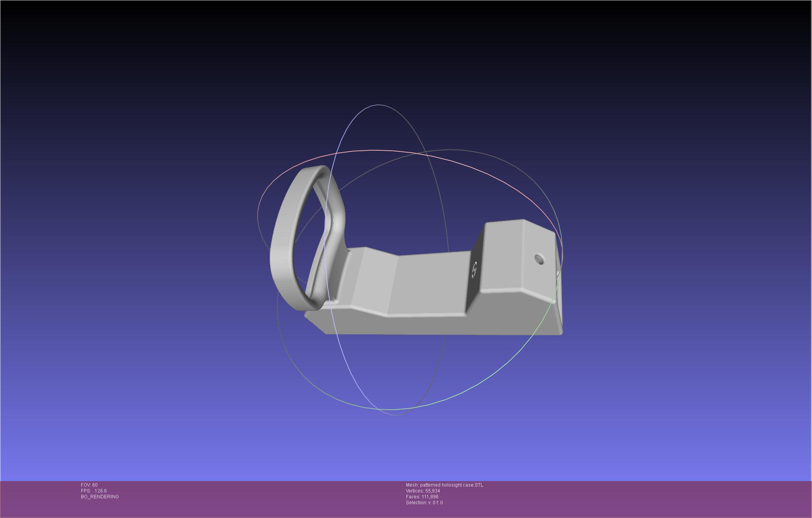Click the Faces: 111,896 readout
The width and height of the screenshot is (812, 518).
422,497
